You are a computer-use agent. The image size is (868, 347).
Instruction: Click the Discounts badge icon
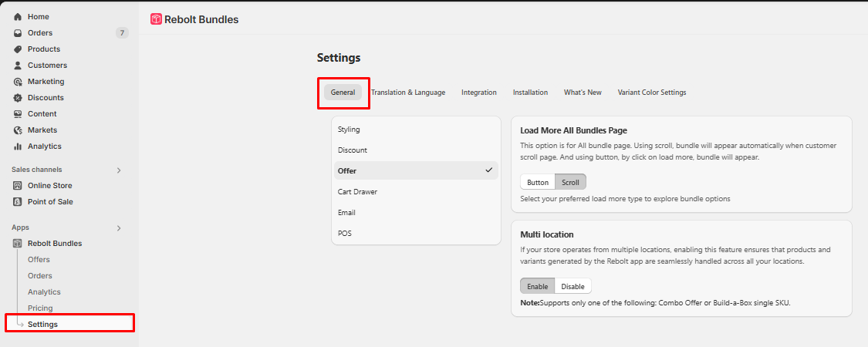point(18,97)
